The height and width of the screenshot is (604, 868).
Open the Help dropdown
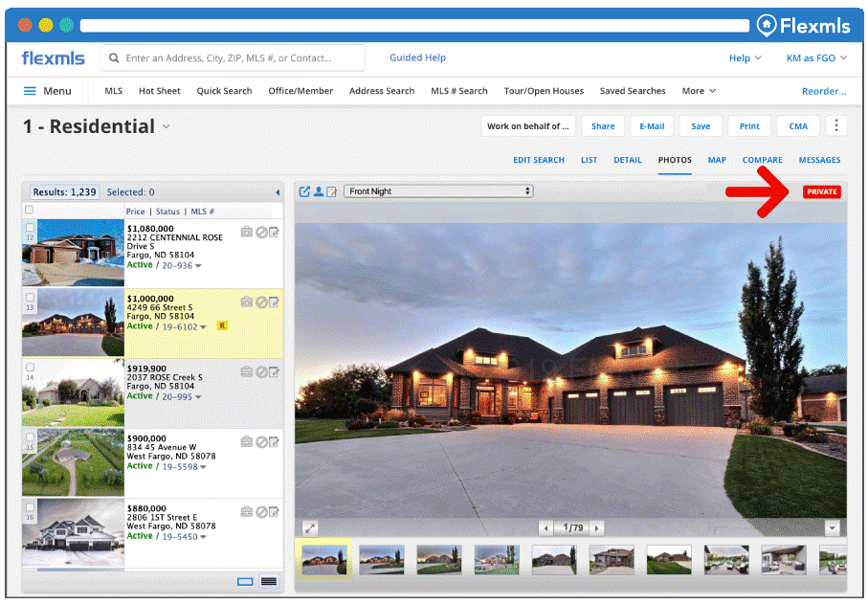click(745, 58)
